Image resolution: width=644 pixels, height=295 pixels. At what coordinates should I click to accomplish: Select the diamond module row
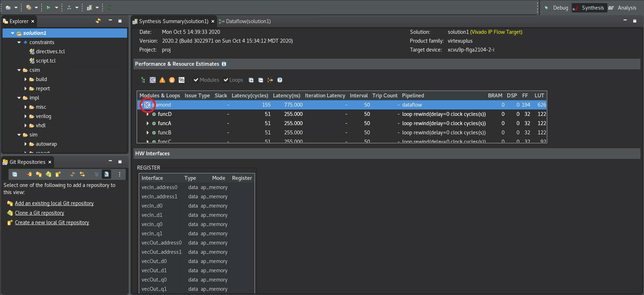coord(342,105)
